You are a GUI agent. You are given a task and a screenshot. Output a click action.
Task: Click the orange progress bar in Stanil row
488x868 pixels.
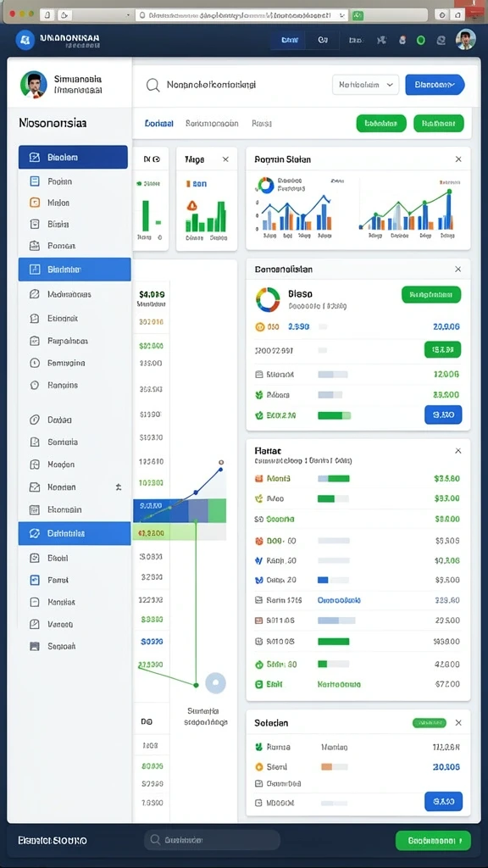pos(334,766)
